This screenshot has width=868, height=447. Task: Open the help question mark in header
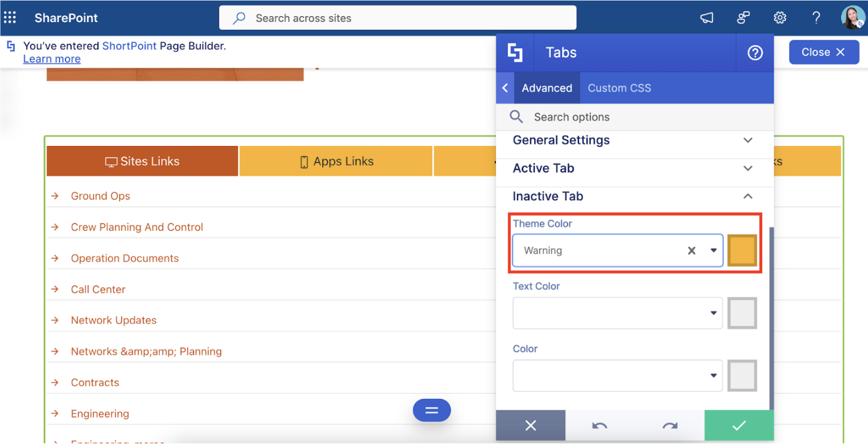(816, 18)
